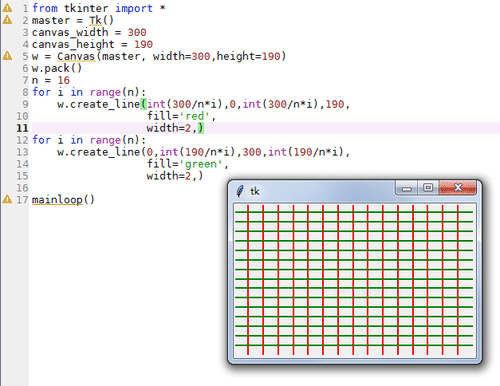The image size is (500, 386).
Task: Maximize the tk window
Action: [x=428, y=188]
